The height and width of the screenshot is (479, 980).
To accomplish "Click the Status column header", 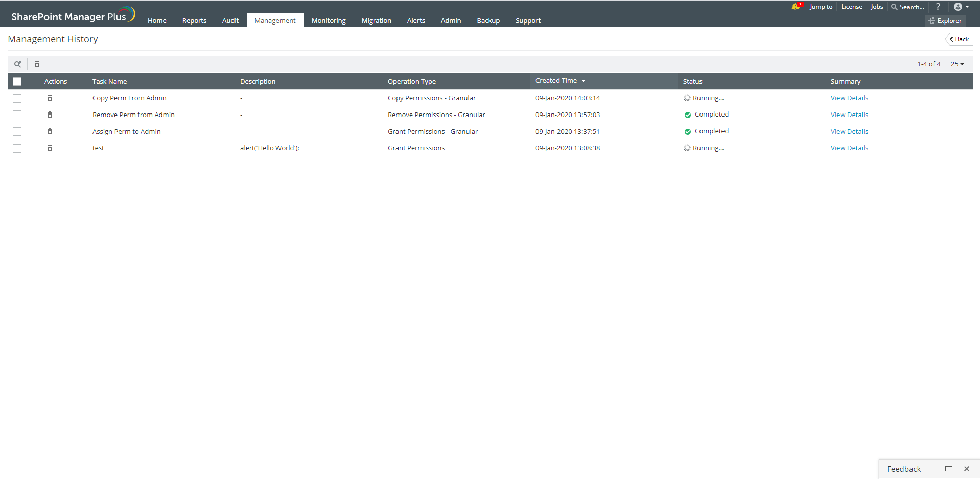I will tap(692, 81).
